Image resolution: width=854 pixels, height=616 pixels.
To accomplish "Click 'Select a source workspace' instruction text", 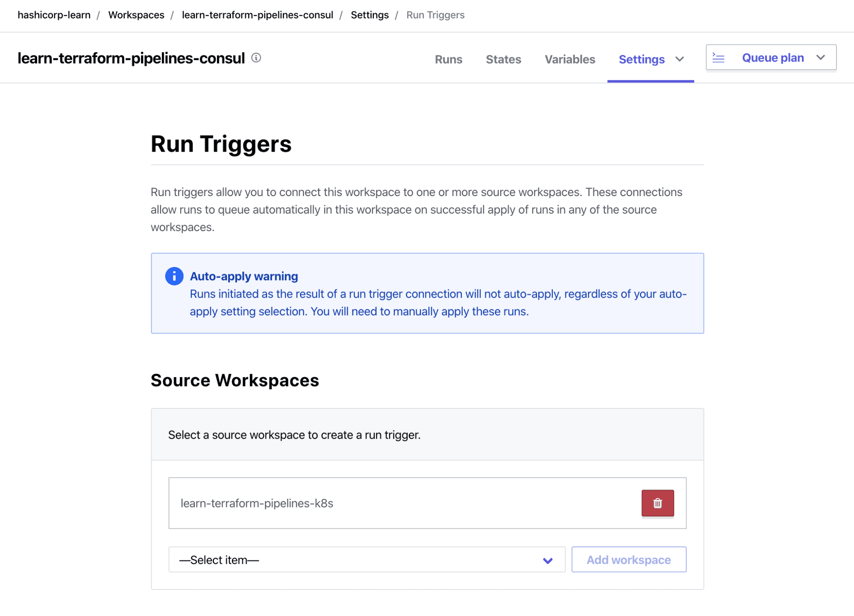I will [x=294, y=434].
